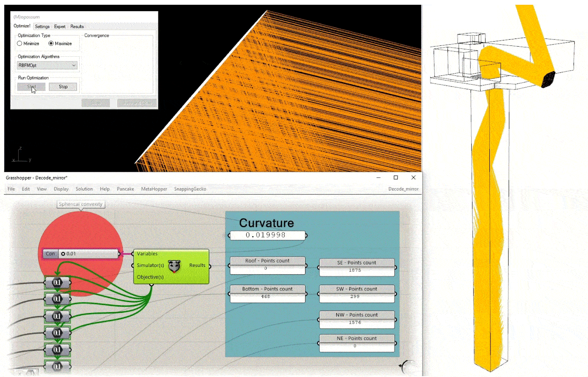The height and width of the screenshot is (377, 588).
Task: Maximize the Grasshopper window
Action: click(x=395, y=177)
